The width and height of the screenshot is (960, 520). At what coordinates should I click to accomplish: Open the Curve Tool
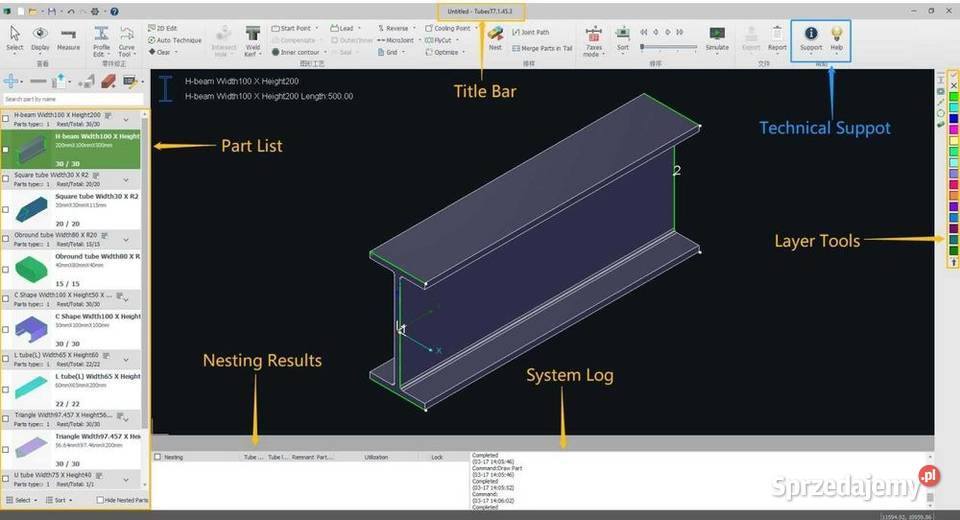(x=126, y=41)
